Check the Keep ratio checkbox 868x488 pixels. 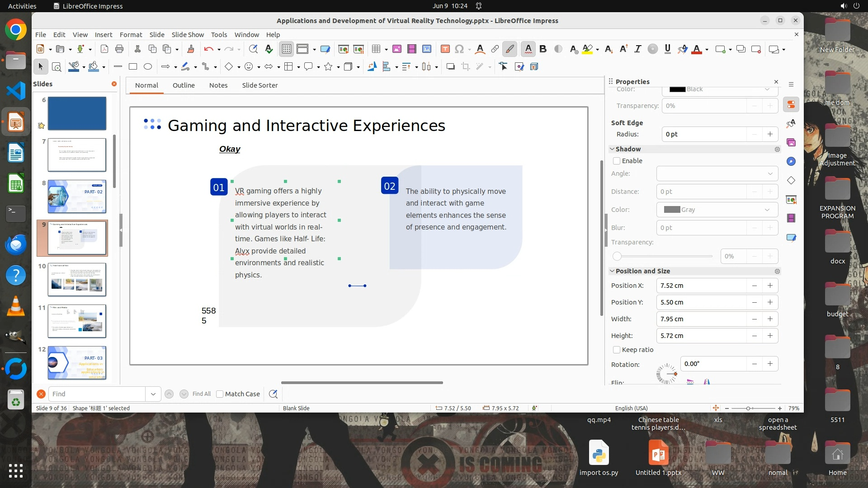pyautogui.click(x=617, y=350)
